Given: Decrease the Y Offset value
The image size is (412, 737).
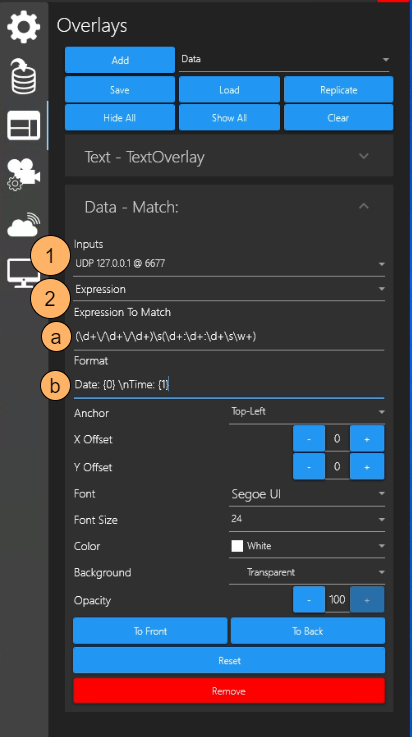Looking at the screenshot, I should 309,467.
